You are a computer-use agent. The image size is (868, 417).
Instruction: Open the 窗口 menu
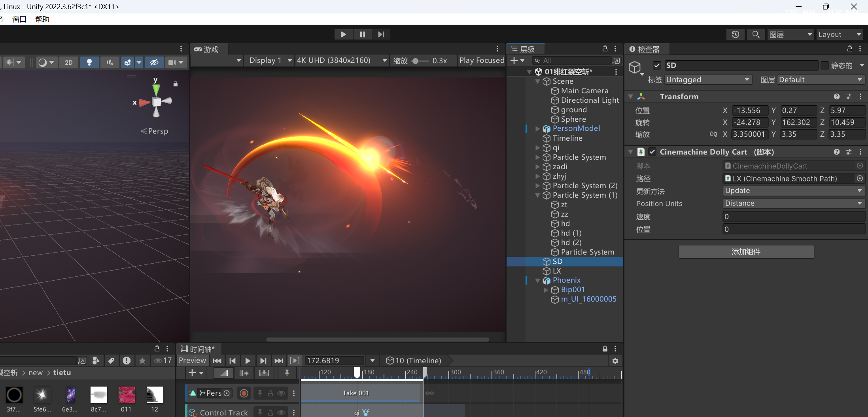click(19, 19)
